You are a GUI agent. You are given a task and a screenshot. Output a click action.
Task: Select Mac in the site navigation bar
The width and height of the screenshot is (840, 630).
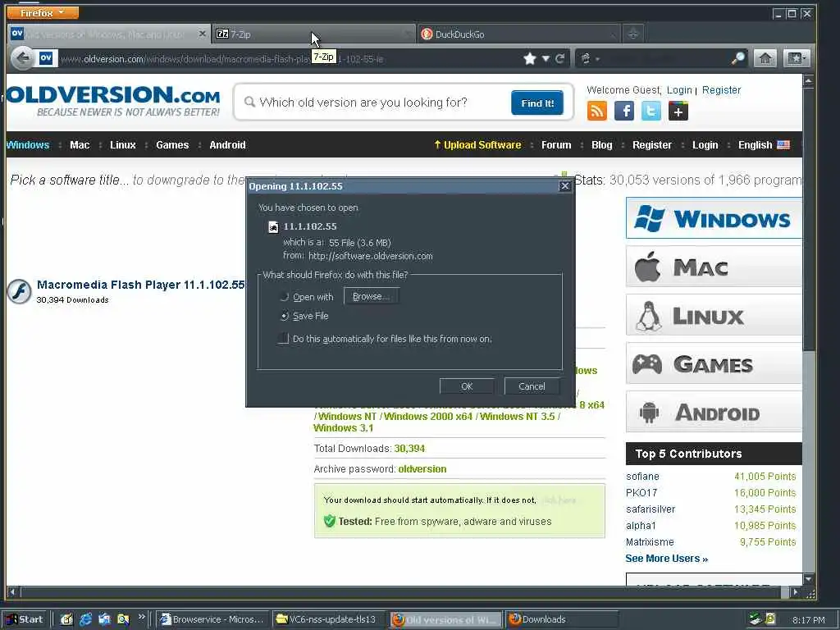80,144
